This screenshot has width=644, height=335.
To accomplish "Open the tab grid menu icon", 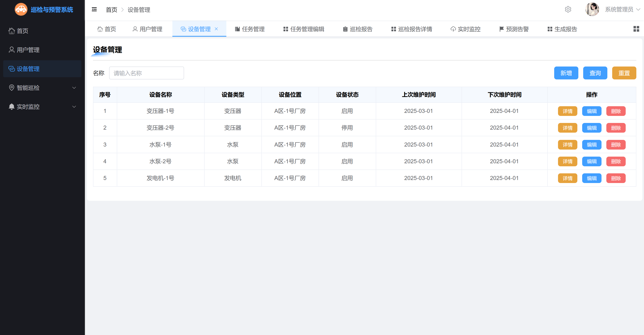I will pos(636,29).
